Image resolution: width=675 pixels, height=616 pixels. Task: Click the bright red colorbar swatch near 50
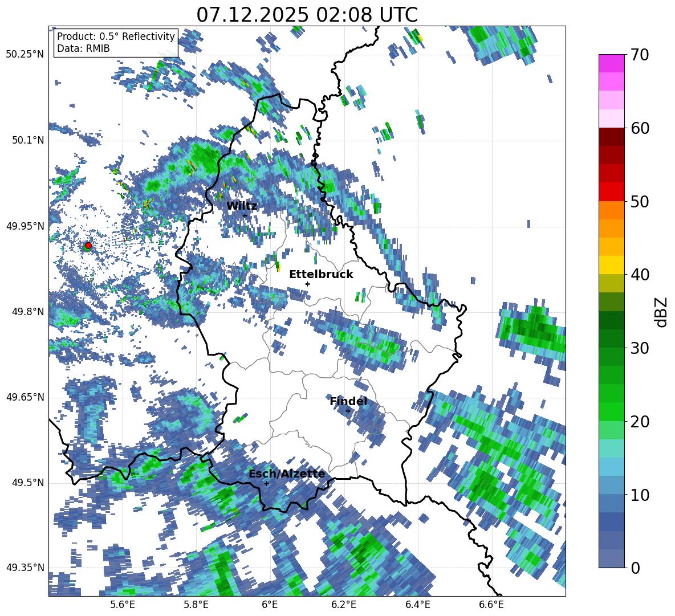point(611,192)
